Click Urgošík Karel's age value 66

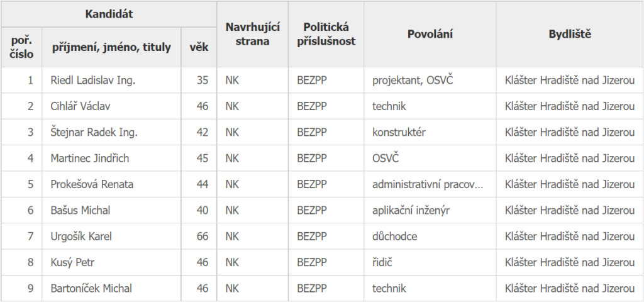coord(202,237)
